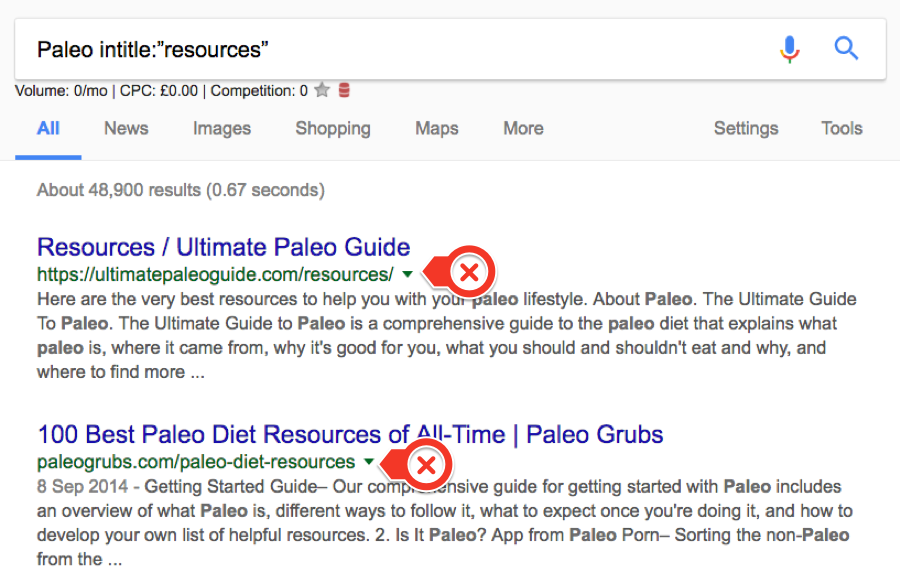Screen dimensions: 900x582
Task: Open the More search options menu
Action: [x=523, y=128]
